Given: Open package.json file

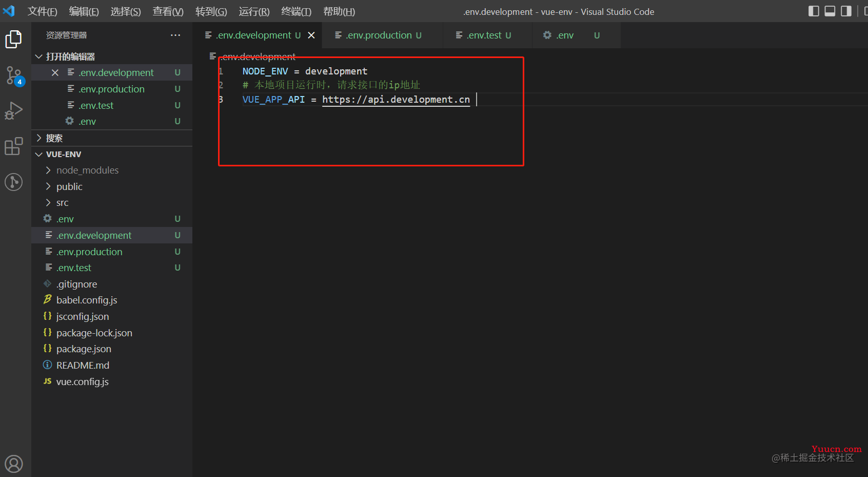Looking at the screenshot, I should 112,349.
